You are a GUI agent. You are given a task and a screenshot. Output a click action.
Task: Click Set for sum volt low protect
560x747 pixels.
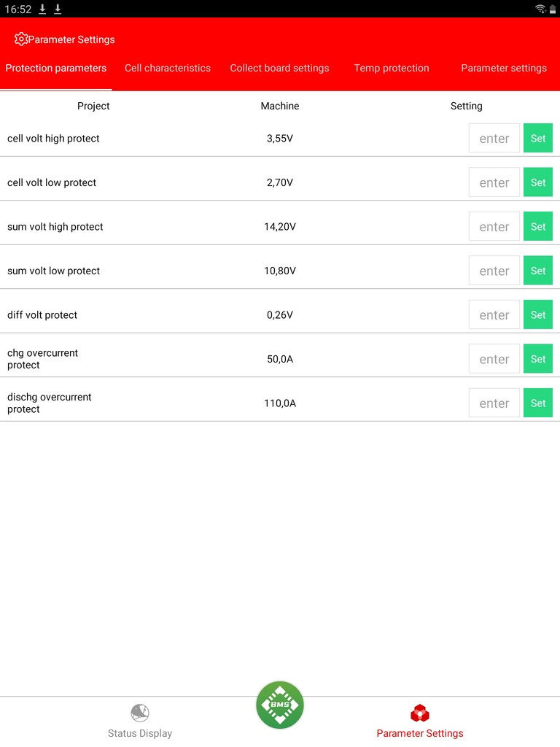(538, 271)
